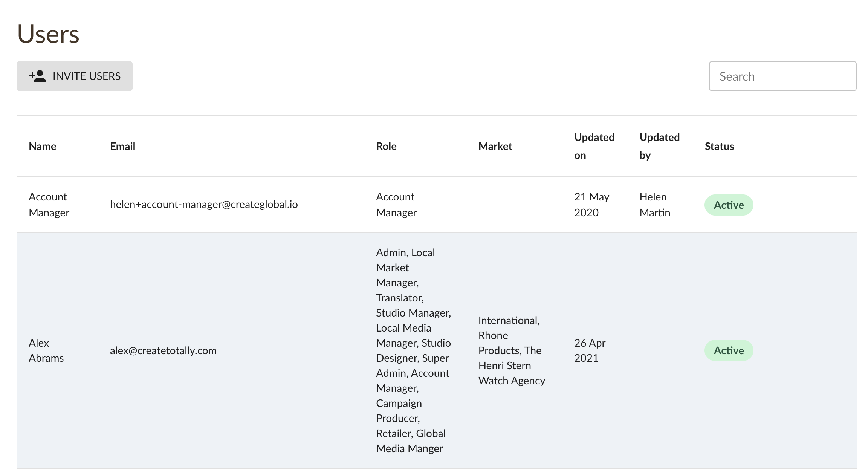This screenshot has height=474, width=868.
Task: Click the 26 Apr 2021 date
Action: click(x=590, y=350)
